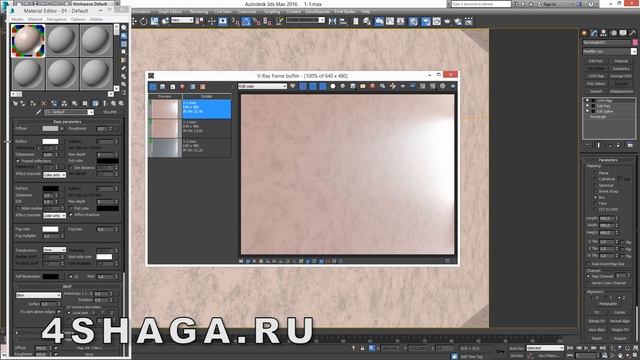Open Translucency type dropdown
The height and width of the screenshot is (360, 640).
click(54, 250)
